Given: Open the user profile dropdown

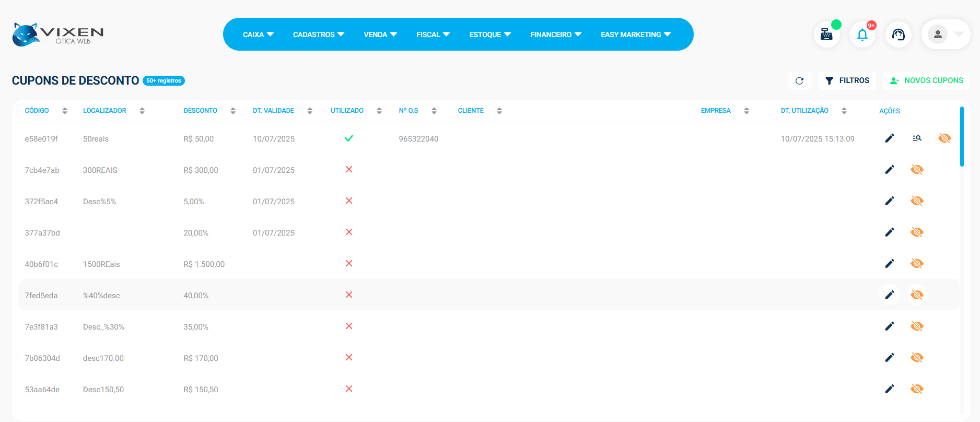Looking at the screenshot, I should click(946, 34).
